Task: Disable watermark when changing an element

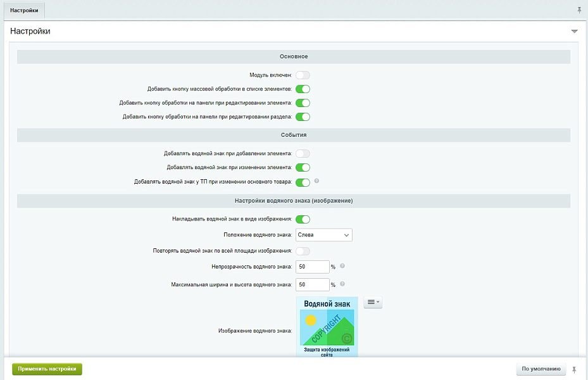Action: (303, 167)
